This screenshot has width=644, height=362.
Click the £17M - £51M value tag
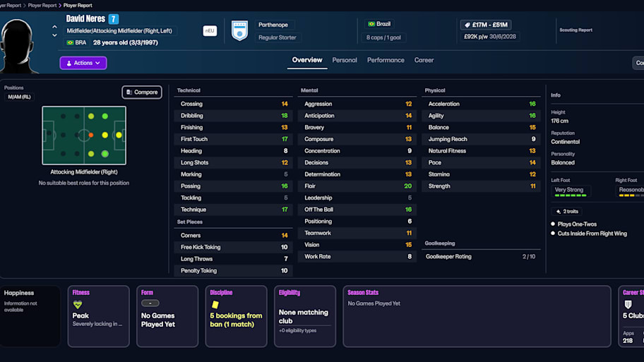click(486, 25)
